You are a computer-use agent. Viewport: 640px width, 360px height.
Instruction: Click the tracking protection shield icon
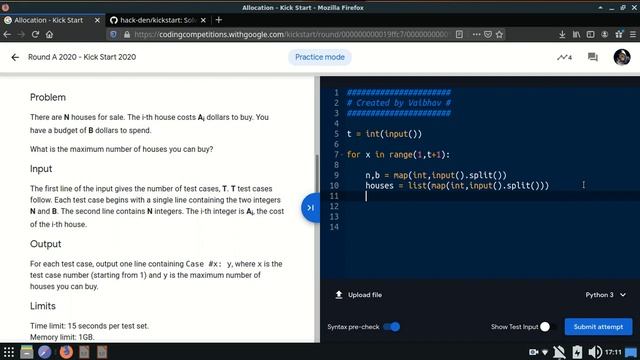click(x=113, y=34)
